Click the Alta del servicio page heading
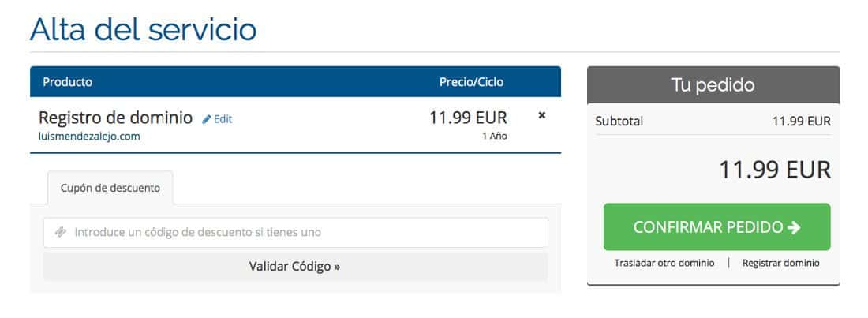This screenshot has height=318, width=868. [143, 29]
